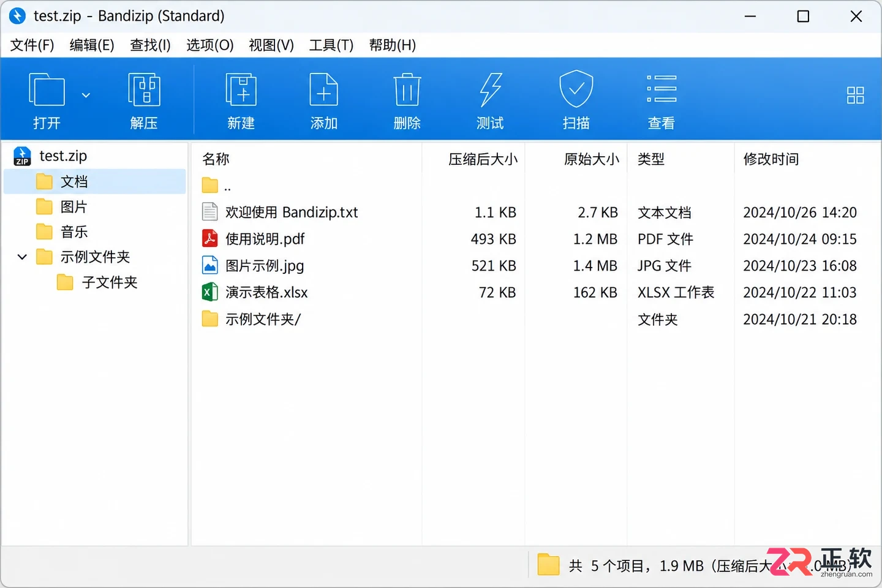
Task: Sort by 压缩后大小 column header
Action: point(483,159)
